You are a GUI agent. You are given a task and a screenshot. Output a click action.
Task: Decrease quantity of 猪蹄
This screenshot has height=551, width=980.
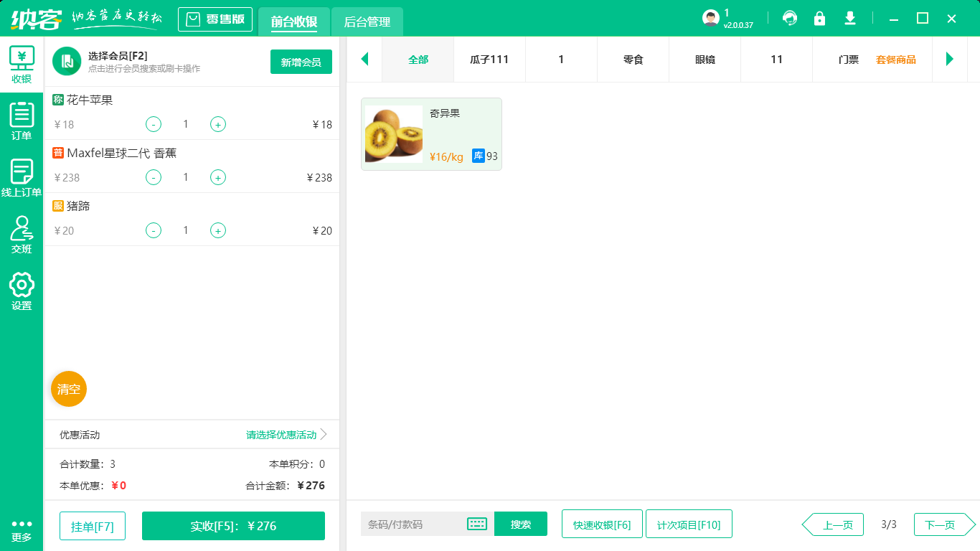point(154,230)
